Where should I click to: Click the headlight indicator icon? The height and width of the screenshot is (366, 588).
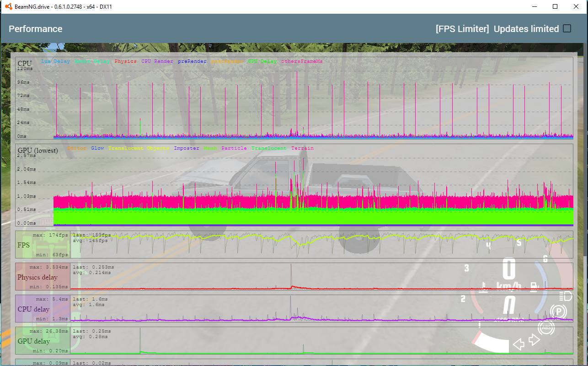click(x=566, y=296)
